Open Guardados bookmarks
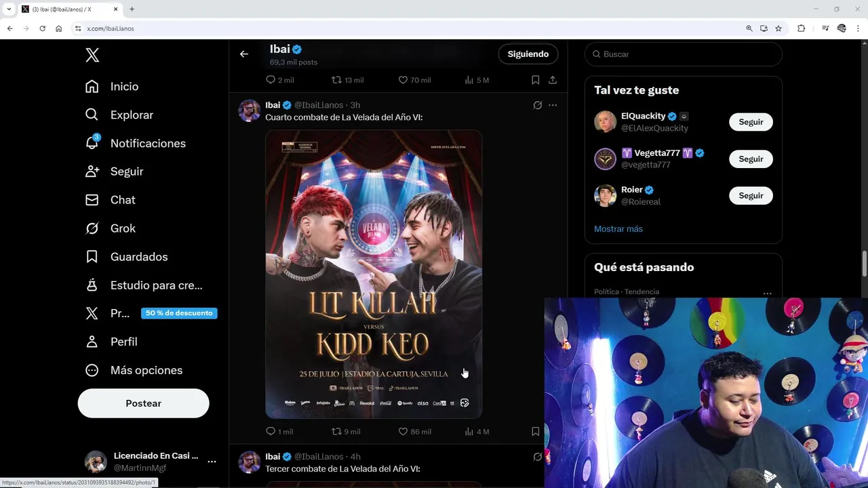 coord(126,257)
